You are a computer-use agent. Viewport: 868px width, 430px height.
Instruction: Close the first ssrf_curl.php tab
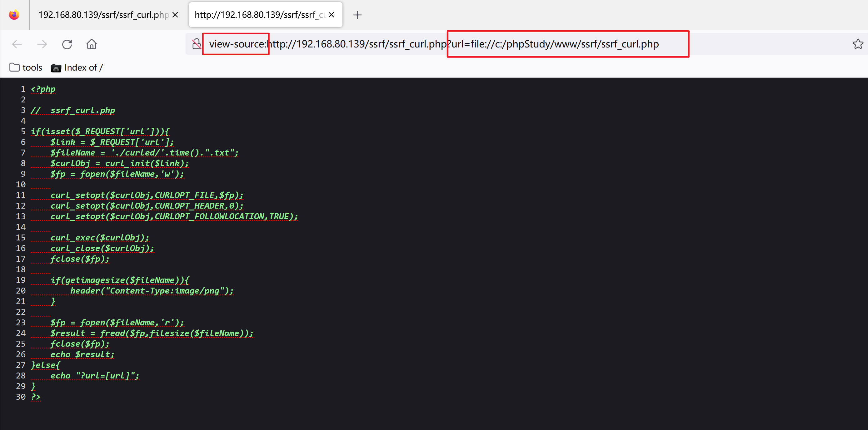coord(175,15)
